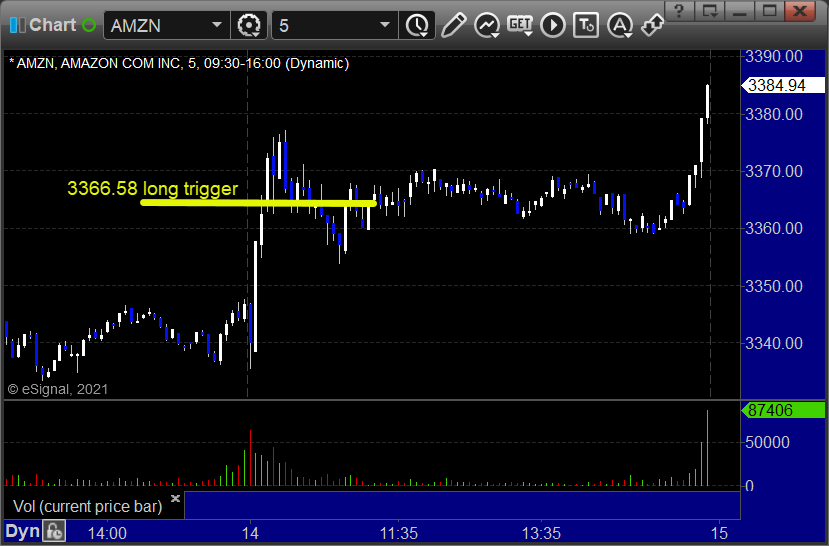Click the 3384.94 current price marker
This screenshot has height=546, width=829.
(x=783, y=85)
